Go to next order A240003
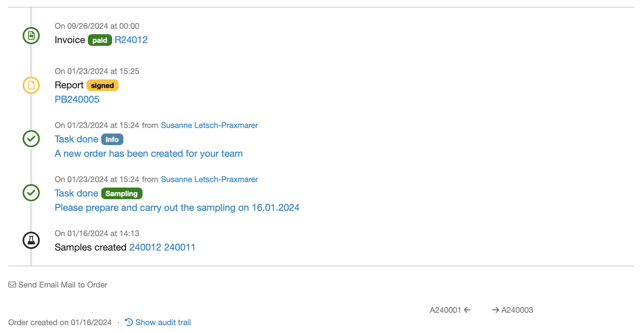Screen dimensions: 644x332 (517, 310)
